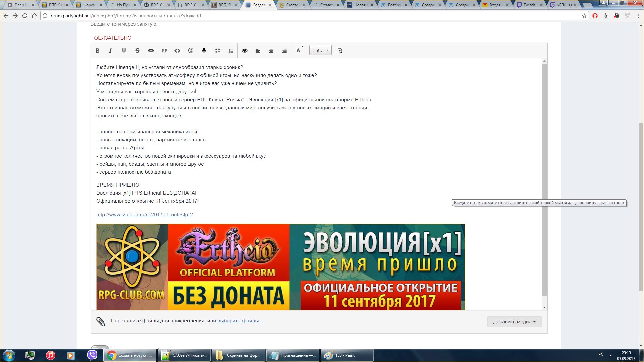
Task: Show hidden system tray icons
Action: tap(610, 355)
